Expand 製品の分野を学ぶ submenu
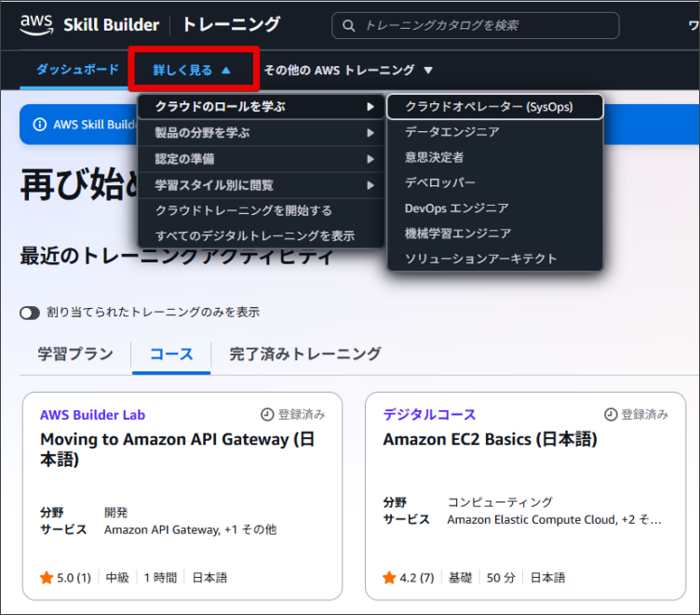Screen dimensions: 700x615 pyautogui.click(x=261, y=133)
